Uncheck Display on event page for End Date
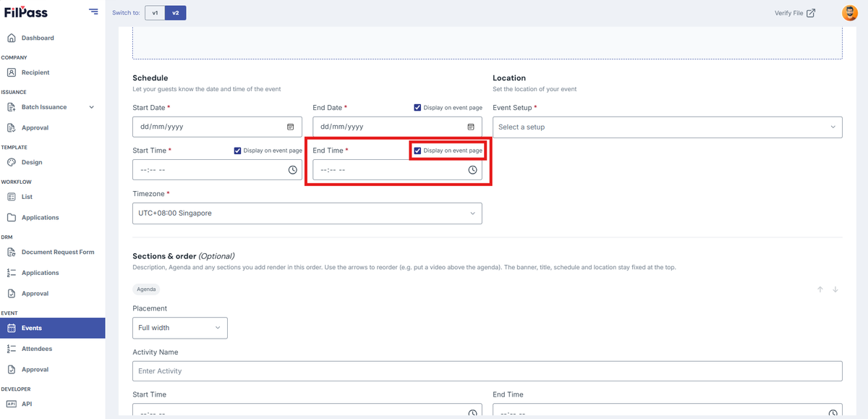The image size is (868, 419). 417,108
